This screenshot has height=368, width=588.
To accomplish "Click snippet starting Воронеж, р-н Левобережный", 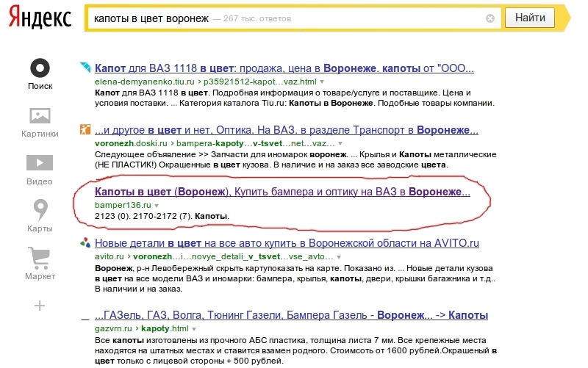I will [x=295, y=278].
